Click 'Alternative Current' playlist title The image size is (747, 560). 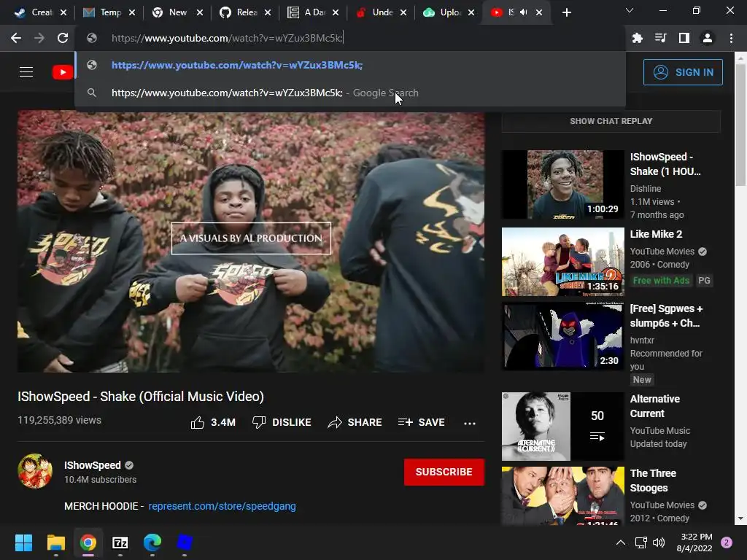click(654, 406)
